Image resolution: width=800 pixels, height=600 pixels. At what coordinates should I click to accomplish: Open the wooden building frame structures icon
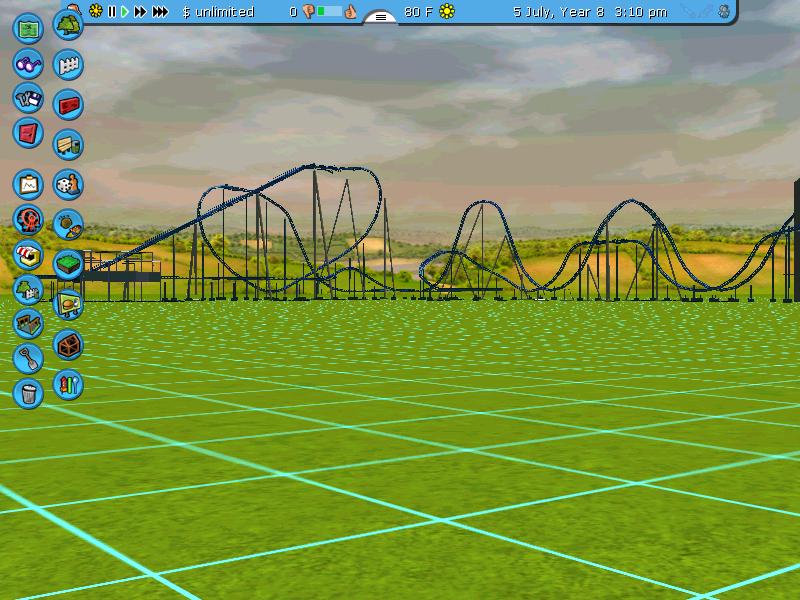point(68,345)
